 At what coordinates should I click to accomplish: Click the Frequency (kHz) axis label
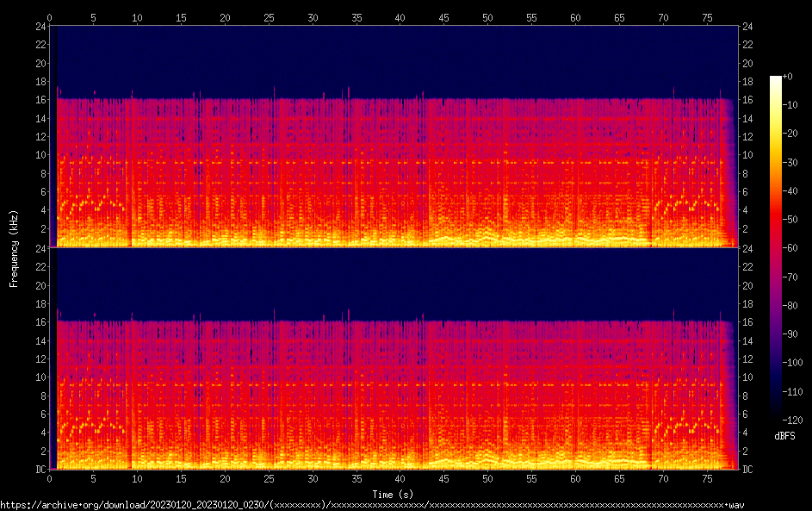[x=14, y=248]
